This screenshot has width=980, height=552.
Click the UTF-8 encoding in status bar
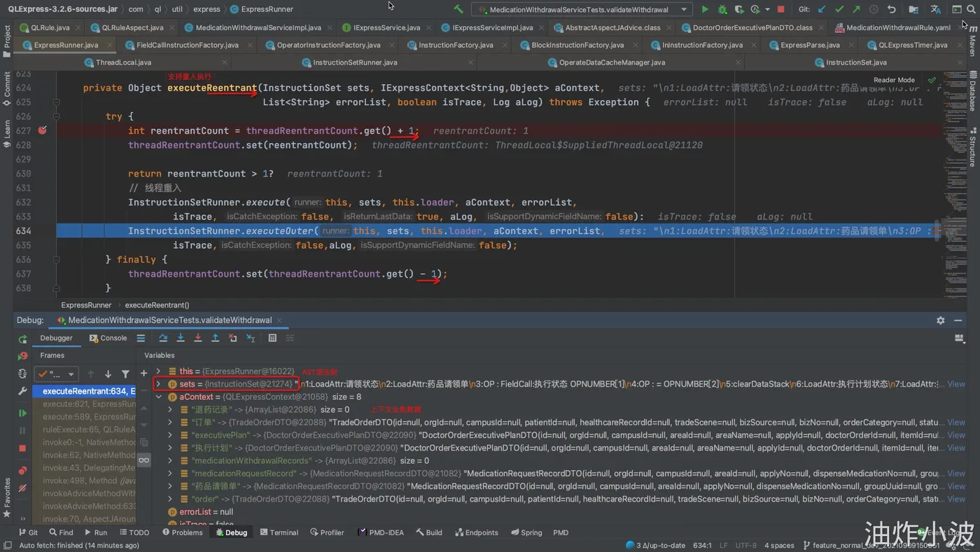pyautogui.click(x=745, y=545)
